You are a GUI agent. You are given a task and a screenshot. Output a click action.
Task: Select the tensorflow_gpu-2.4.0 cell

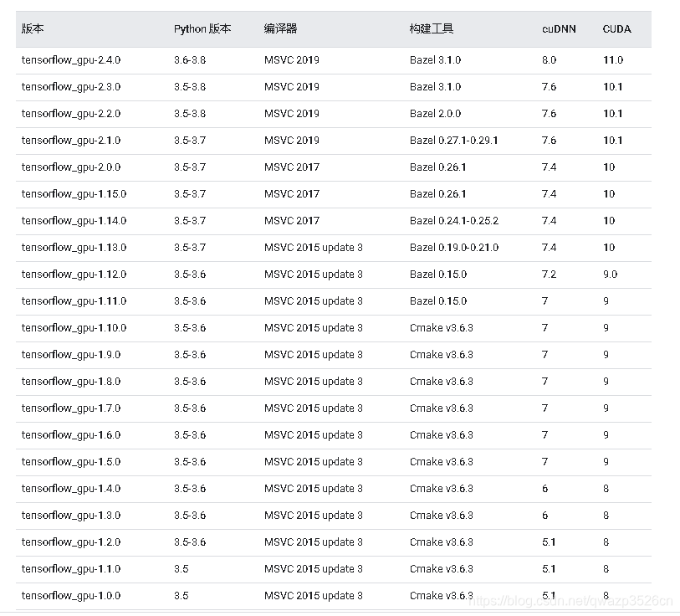[x=71, y=60]
